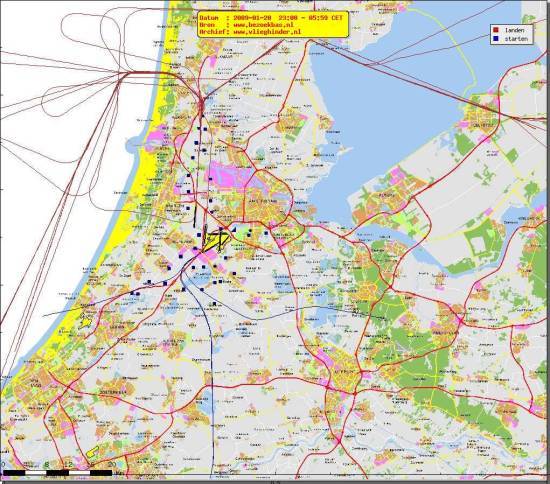Click the number 12 on the scale bar

click(68, 465)
